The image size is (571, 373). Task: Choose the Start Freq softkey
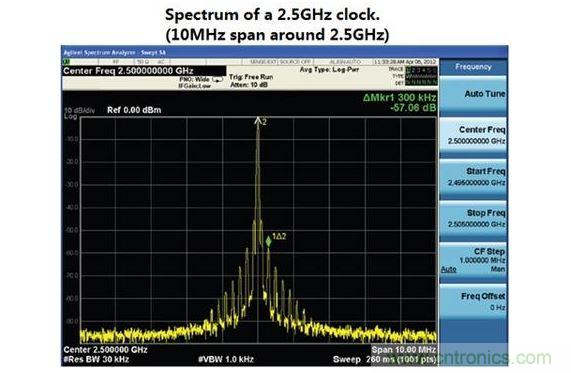tap(473, 177)
